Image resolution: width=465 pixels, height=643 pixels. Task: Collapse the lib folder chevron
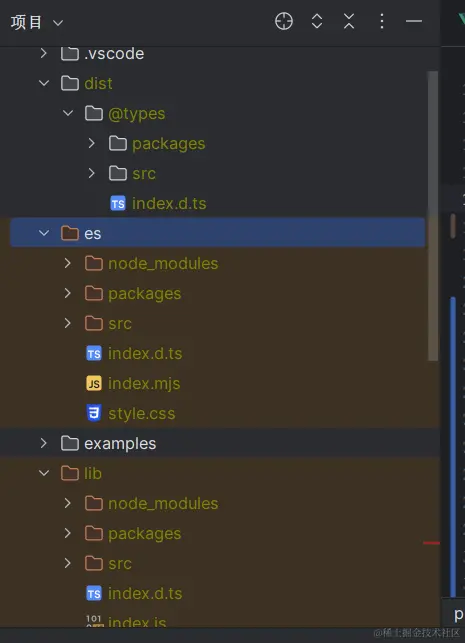click(44, 473)
